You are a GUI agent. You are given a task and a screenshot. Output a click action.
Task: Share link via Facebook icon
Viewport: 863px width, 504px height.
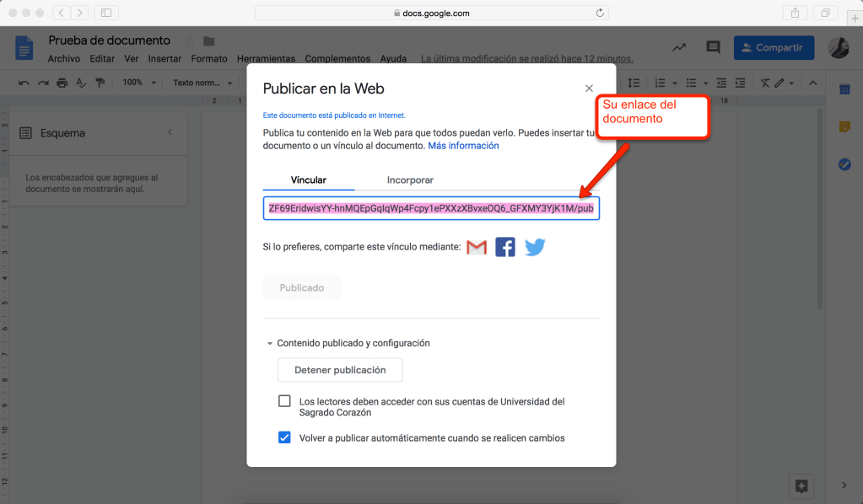click(x=505, y=247)
